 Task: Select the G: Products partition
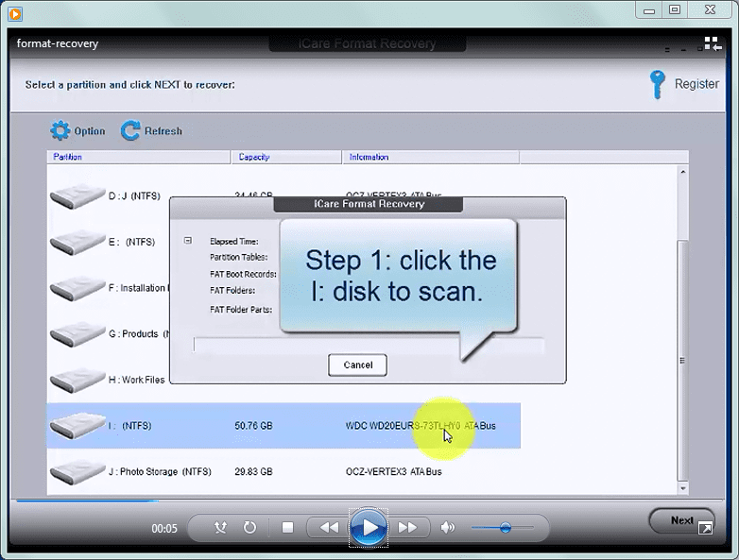coord(139,334)
